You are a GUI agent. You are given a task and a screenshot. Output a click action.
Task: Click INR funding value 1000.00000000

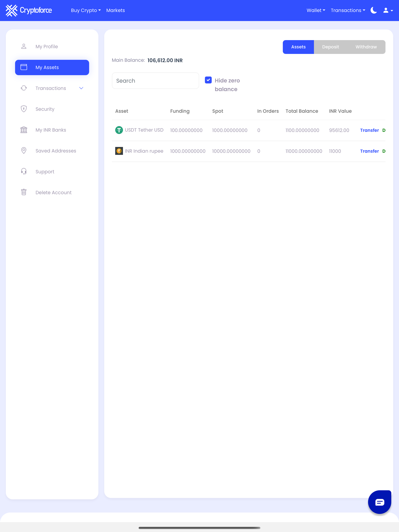pyautogui.click(x=188, y=151)
